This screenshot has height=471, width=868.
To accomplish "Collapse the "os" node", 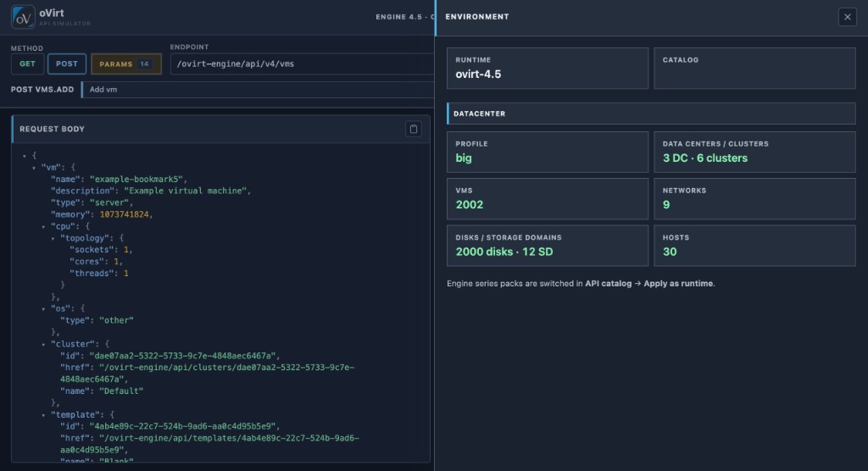I will [43, 309].
